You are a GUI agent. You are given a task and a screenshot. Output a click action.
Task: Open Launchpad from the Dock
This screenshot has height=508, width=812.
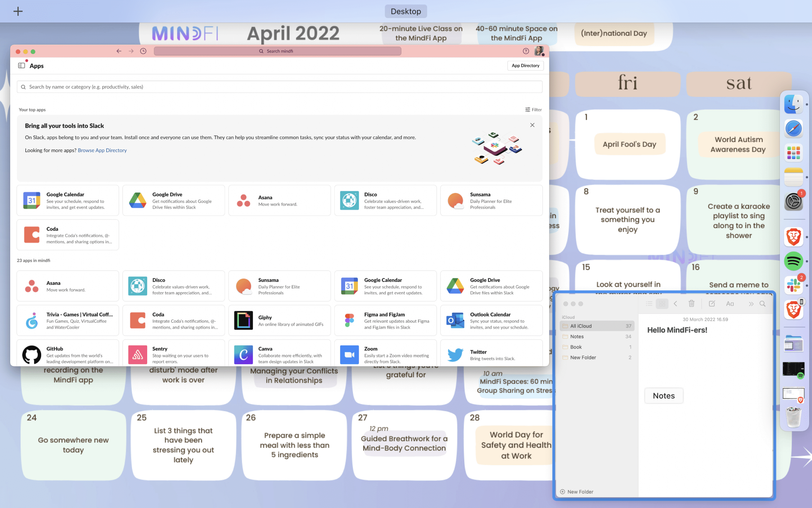(x=793, y=153)
